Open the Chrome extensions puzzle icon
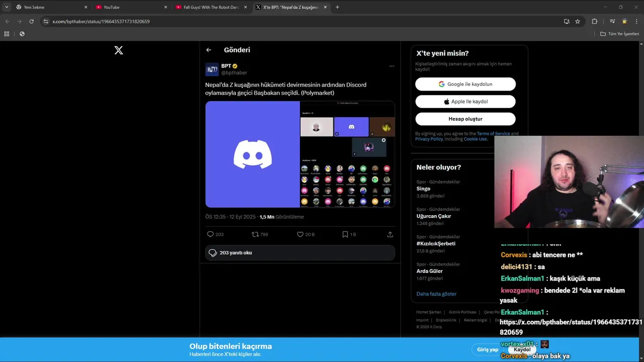This screenshot has height=362, width=644. click(x=594, y=22)
